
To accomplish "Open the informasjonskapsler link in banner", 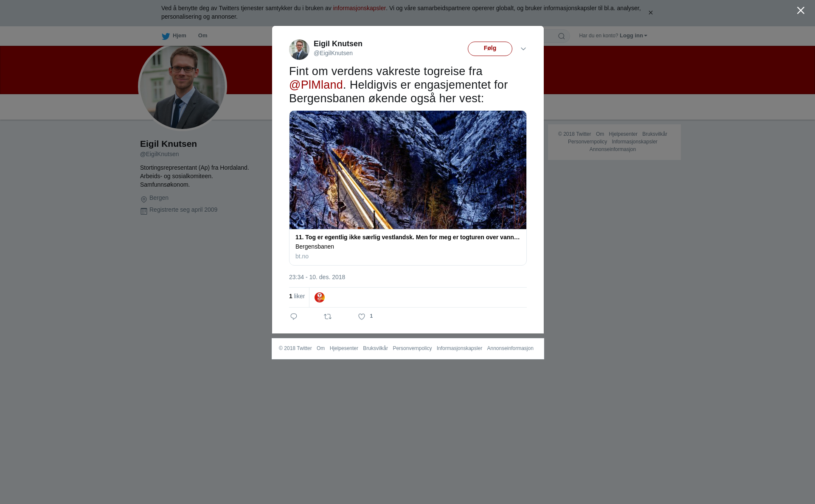I will pos(359,8).
